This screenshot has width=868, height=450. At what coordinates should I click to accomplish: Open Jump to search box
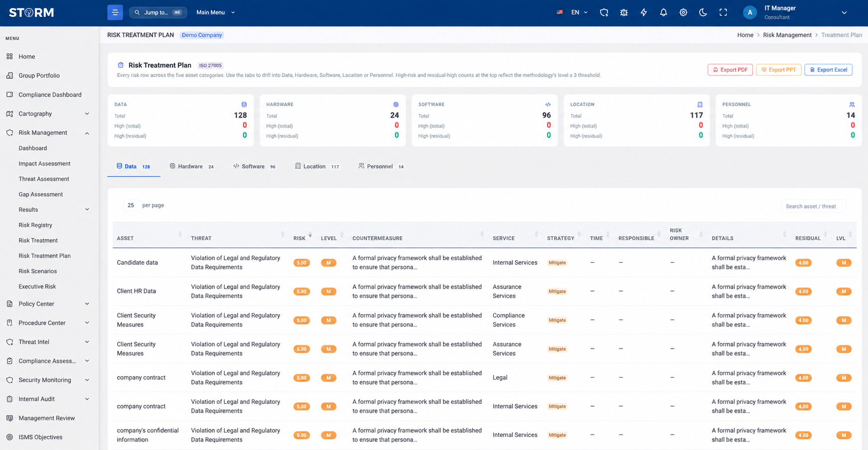coord(158,12)
